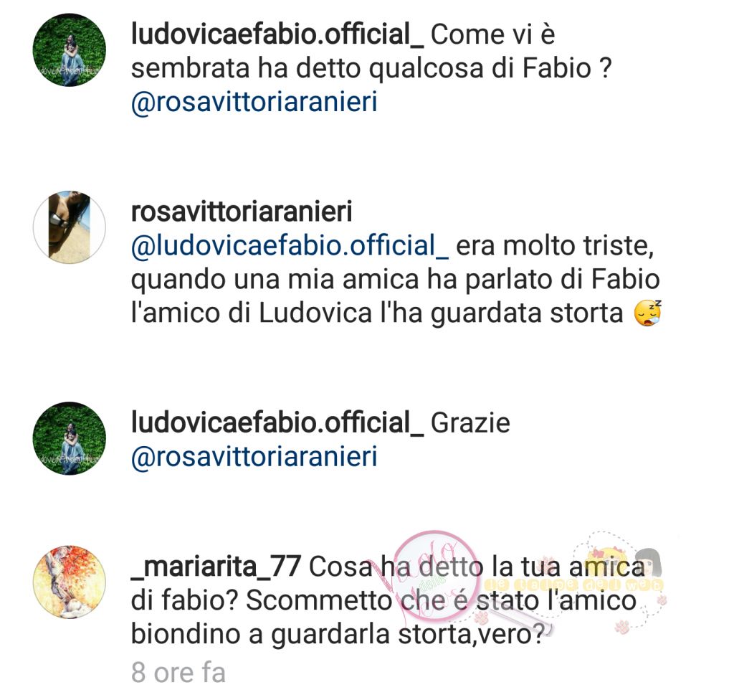Open _mariarita_77 username in last comment
The height and width of the screenshot is (700, 734).
click(216, 567)
